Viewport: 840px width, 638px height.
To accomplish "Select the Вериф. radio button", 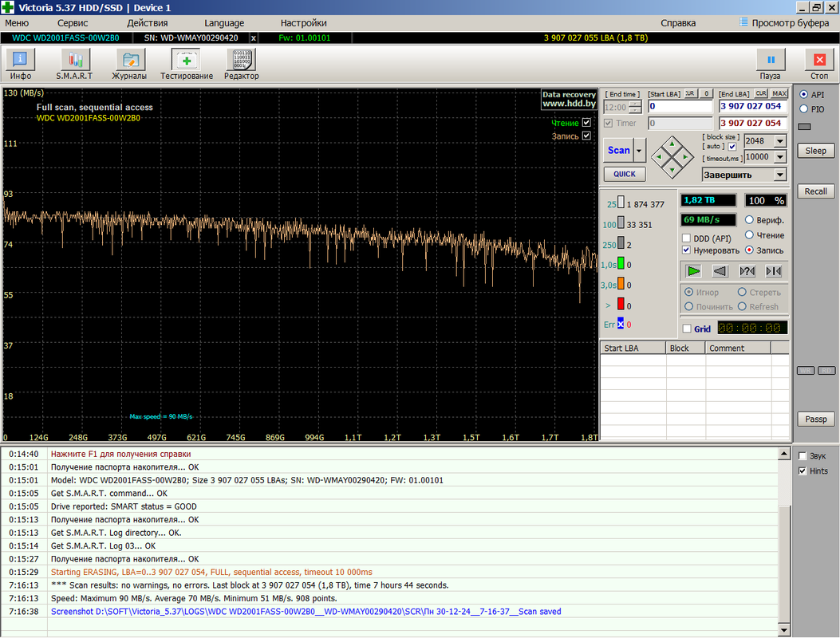I will (750, 220).
